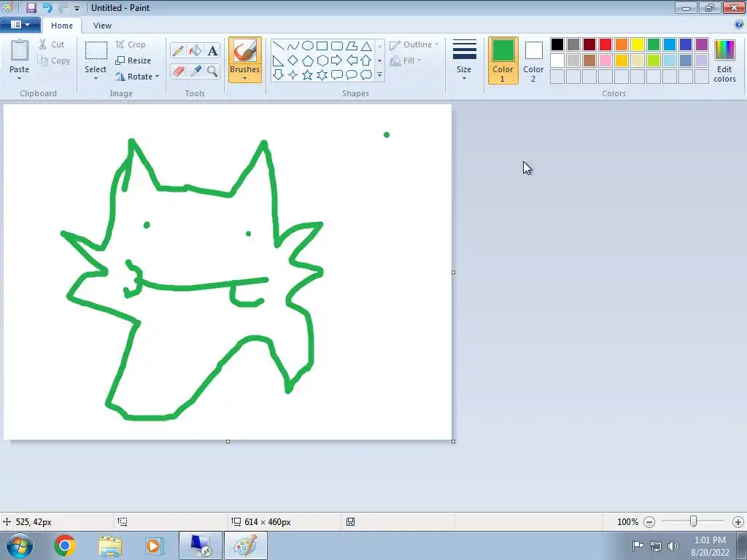This screenshot has height=560, width=747.
Task: Open the Windows Start button
Action: pyautogui.click(x=20, y=545)
